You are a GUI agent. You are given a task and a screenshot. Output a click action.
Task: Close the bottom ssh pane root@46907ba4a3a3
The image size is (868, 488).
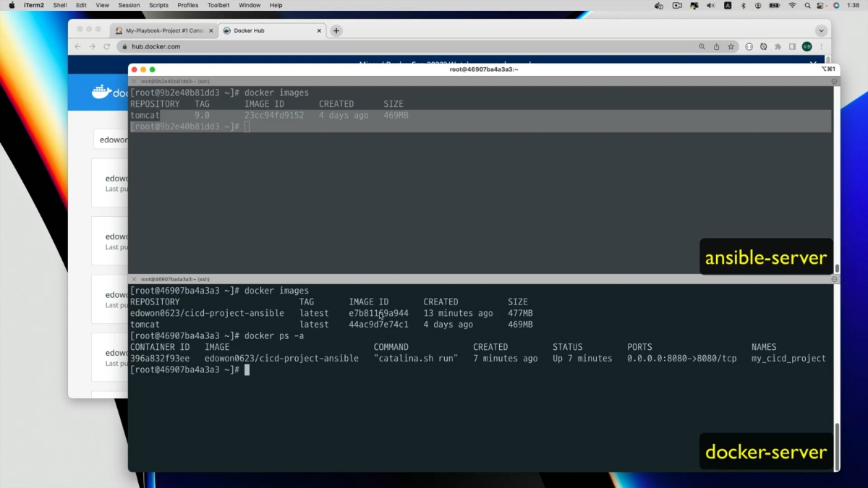134,279
